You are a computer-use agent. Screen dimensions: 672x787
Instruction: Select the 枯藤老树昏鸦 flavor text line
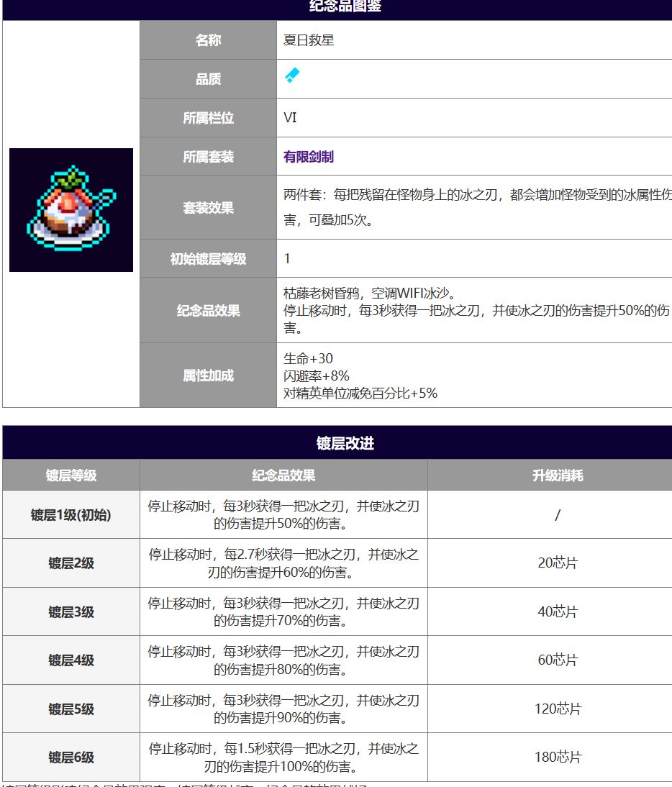(369, 293)
